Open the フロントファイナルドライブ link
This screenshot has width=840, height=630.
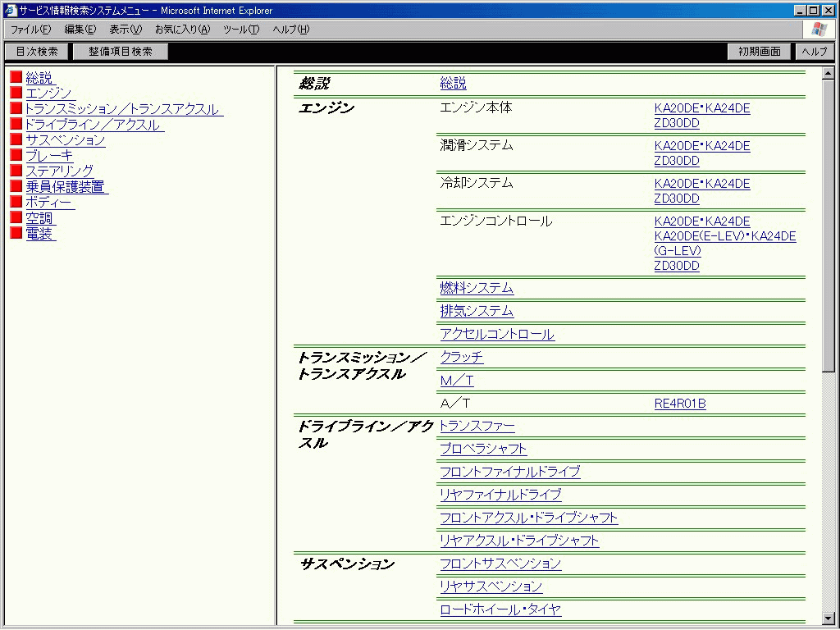(510, 472)
